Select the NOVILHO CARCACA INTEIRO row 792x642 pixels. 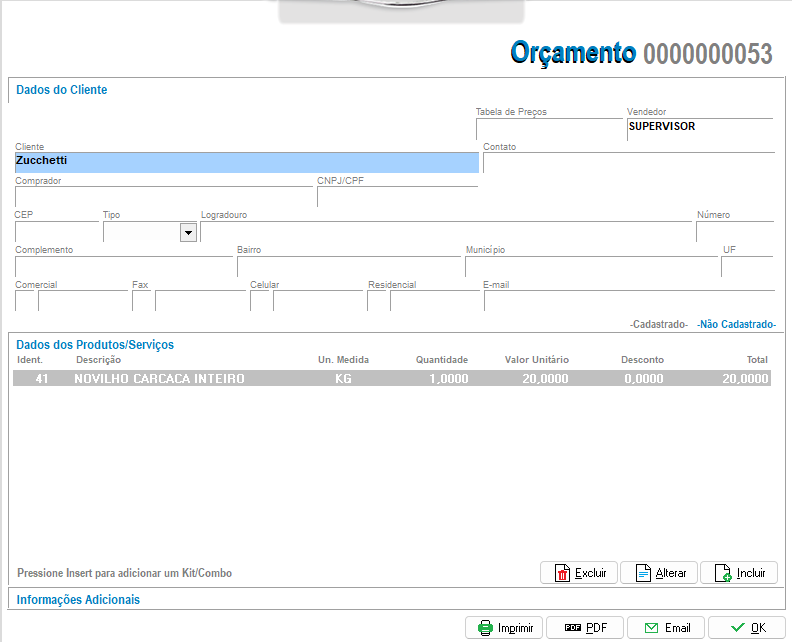coord(391,379)
